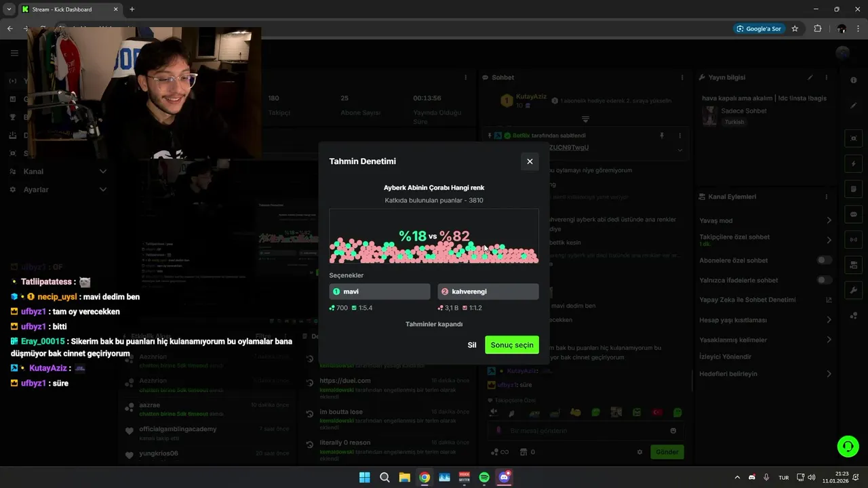The image size is (868, 488).
Task: Open Hedefleri belirleyin settings
Action: pyautogui.click(x=766, y=373)
